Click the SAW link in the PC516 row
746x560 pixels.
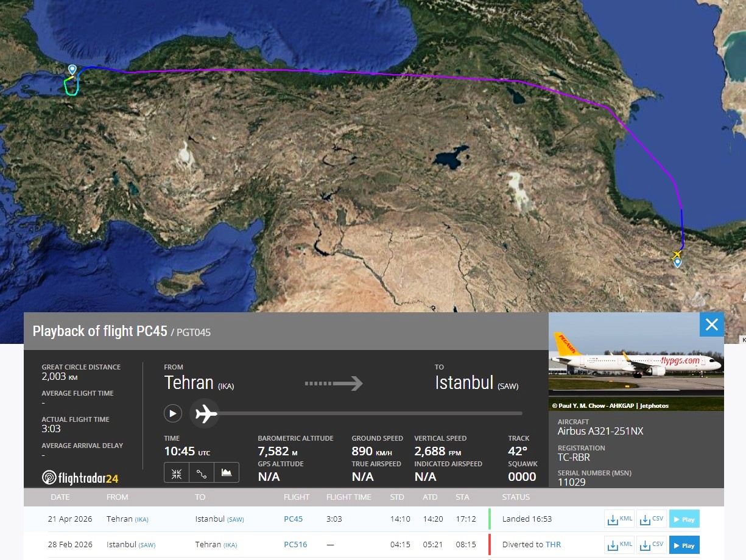tap(147, 545)
